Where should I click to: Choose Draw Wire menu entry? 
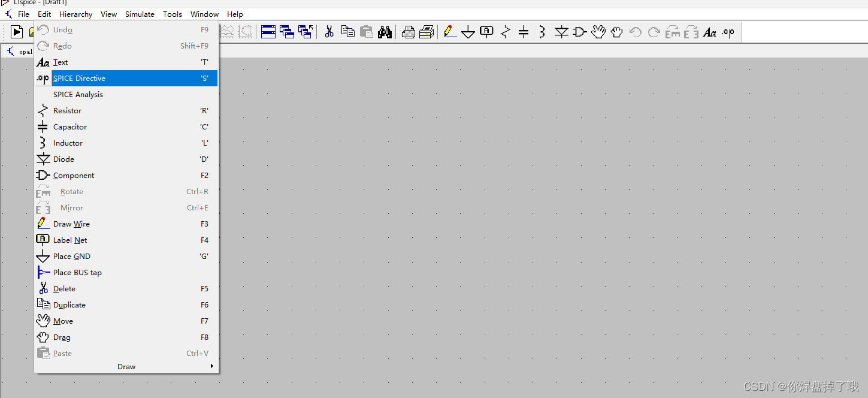tap(126, 224)
